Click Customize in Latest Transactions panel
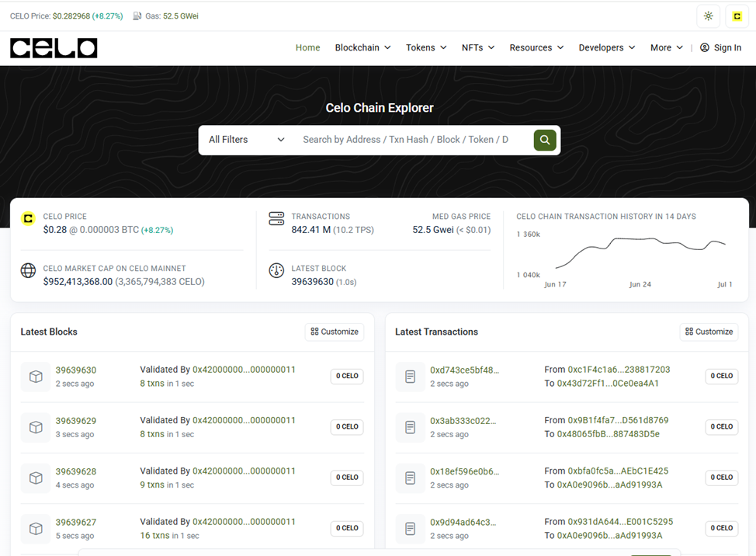The height and width of the screenshot is (556, 756). pyautogui.click(x=709, y=332)
